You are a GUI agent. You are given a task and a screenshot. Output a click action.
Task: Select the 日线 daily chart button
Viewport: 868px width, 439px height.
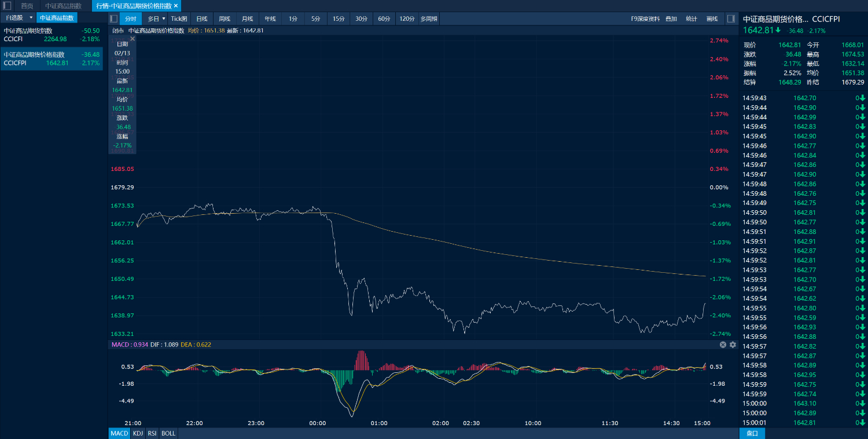click(x=201, y=19)
